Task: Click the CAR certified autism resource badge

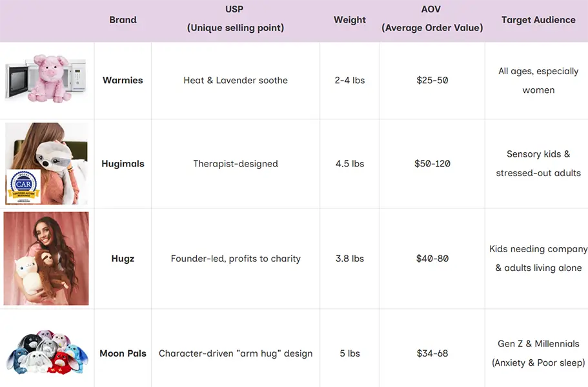Action: click(25, 185)
